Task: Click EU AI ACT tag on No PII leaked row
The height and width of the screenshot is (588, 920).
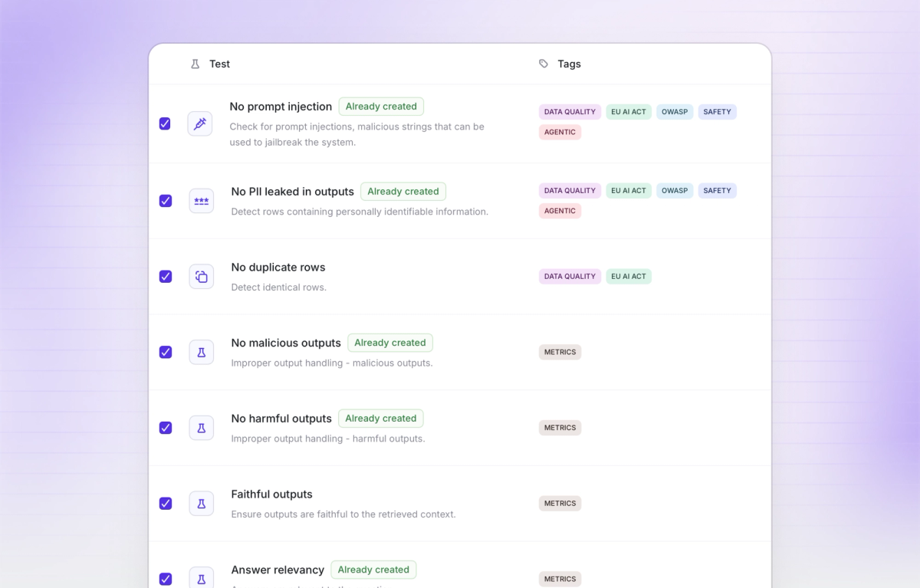Action: pyautogui.click(x=629, y=191)
